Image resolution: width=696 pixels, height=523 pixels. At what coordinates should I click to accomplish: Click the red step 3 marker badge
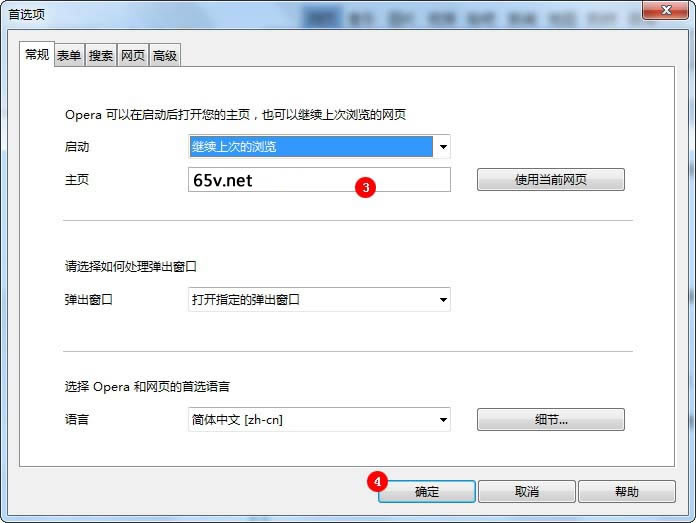(x=365, y=187)
